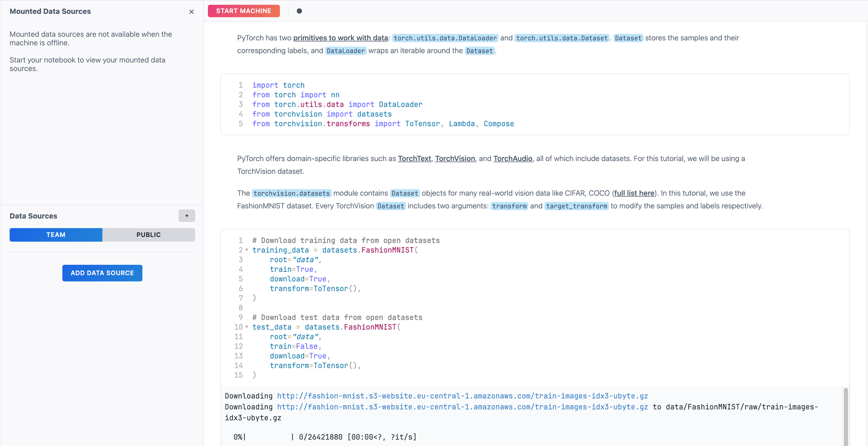
Task: Click the 'from torch.utils.data import DataLoader' line
Action: click(337, 104)
